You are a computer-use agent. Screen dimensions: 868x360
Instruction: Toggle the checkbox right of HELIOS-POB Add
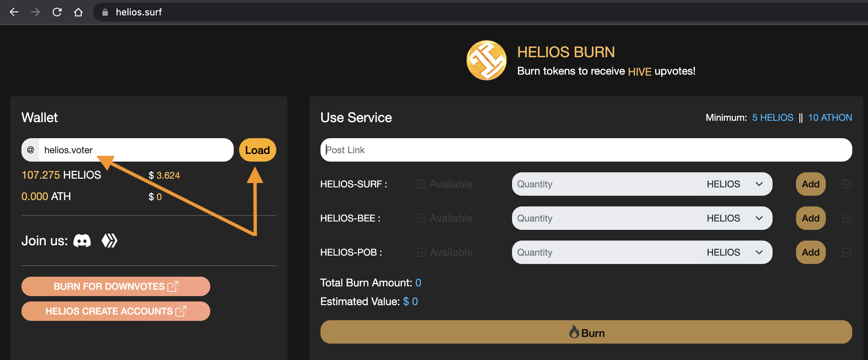(x=847, y=252)
